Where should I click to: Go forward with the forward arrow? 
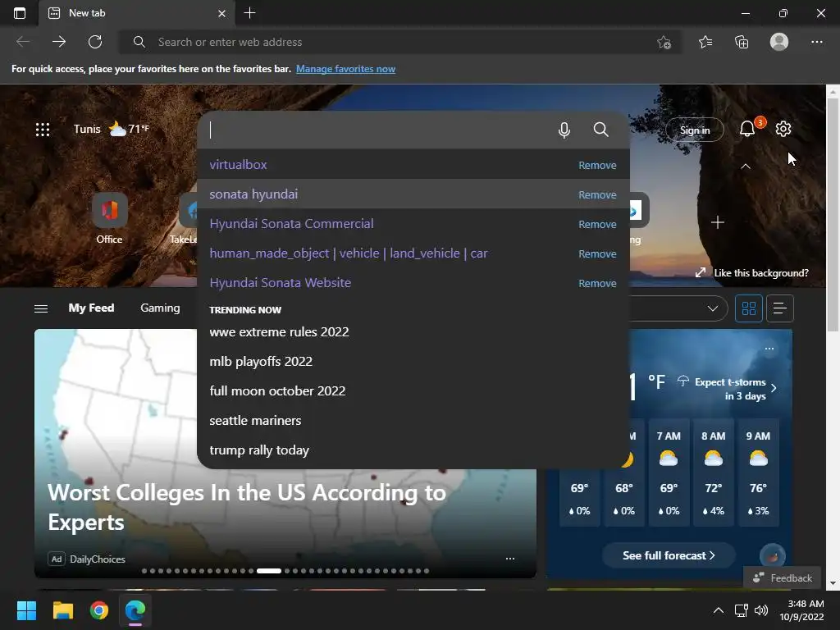click(x=59, y=42)
